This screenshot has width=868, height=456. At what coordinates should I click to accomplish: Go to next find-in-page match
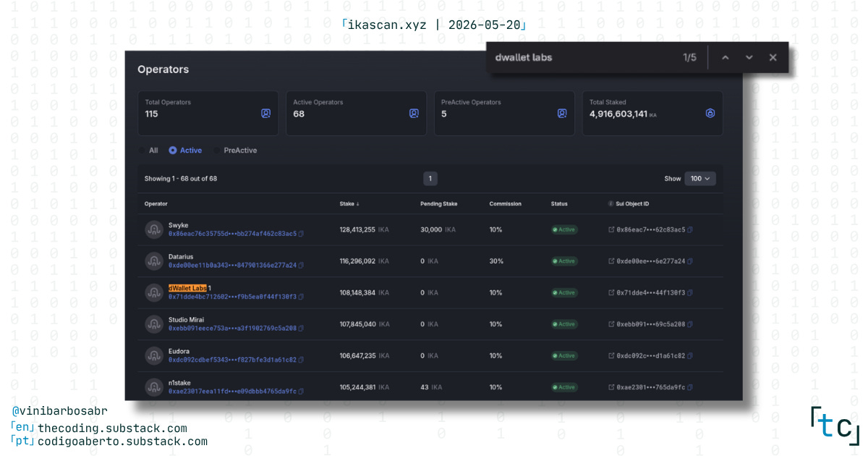749,58
